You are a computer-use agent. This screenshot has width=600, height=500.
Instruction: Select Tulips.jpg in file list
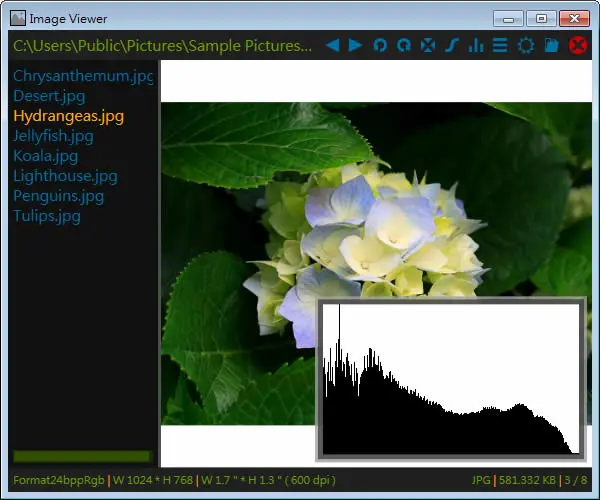47,216
